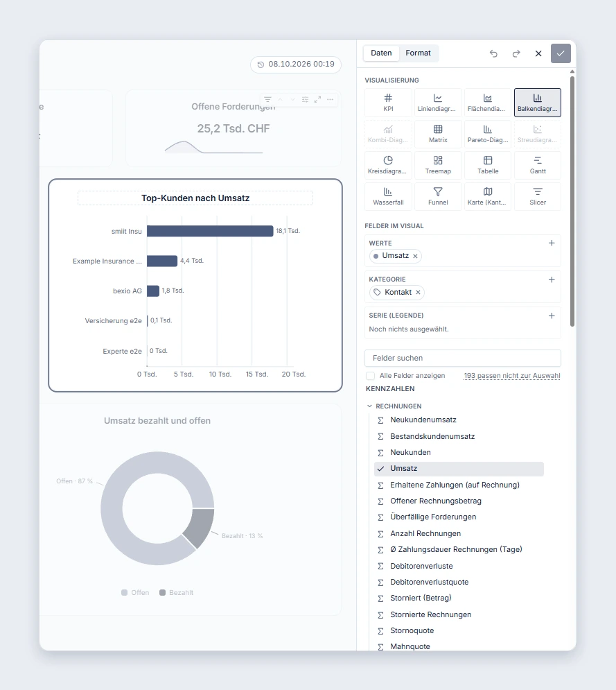
Task: Select the Debitorenverlustquote measure
Action: pyautogui.click(x=459, y=583)
